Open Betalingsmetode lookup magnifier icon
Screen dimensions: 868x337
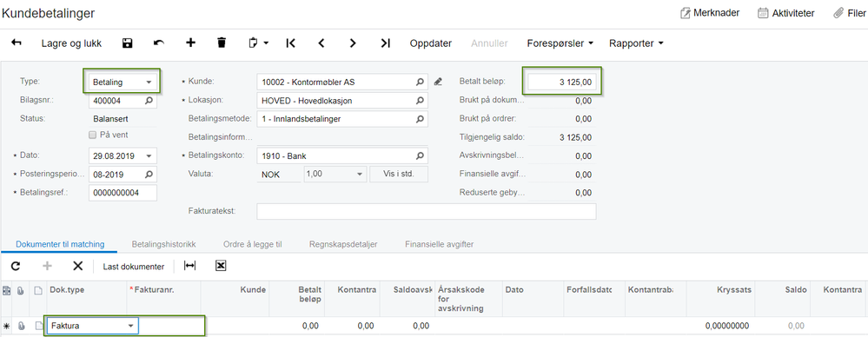coord(421,118)
